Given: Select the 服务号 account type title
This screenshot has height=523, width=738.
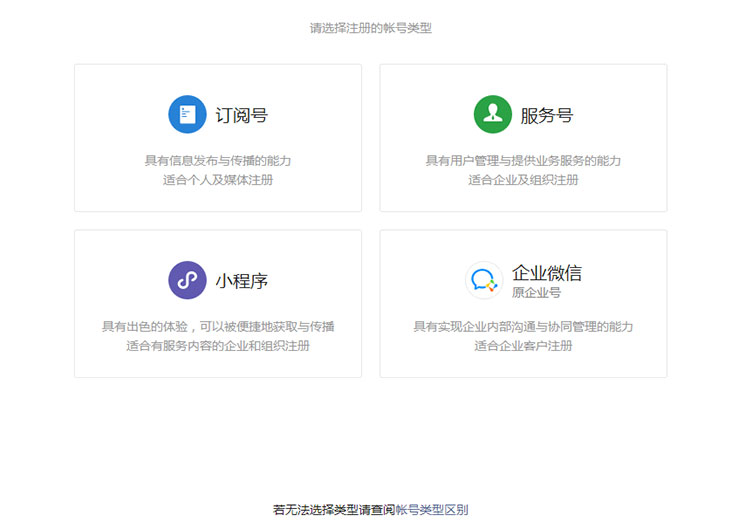Looking at the screenshot, I should [x=546, y=115].
